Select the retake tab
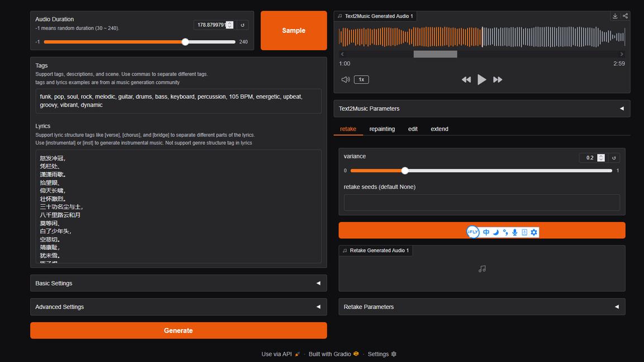644x362 pixels. [x=348, y=129]
